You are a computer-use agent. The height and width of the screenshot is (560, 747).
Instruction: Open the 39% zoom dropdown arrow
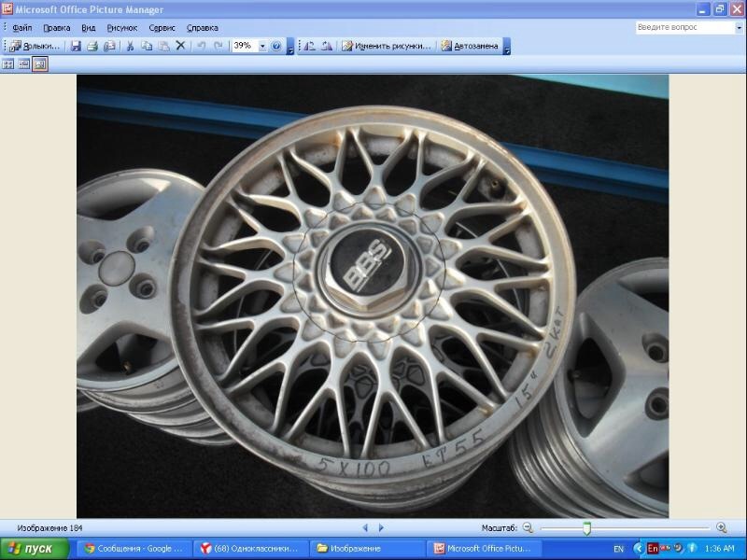click(x=262, y=46)
